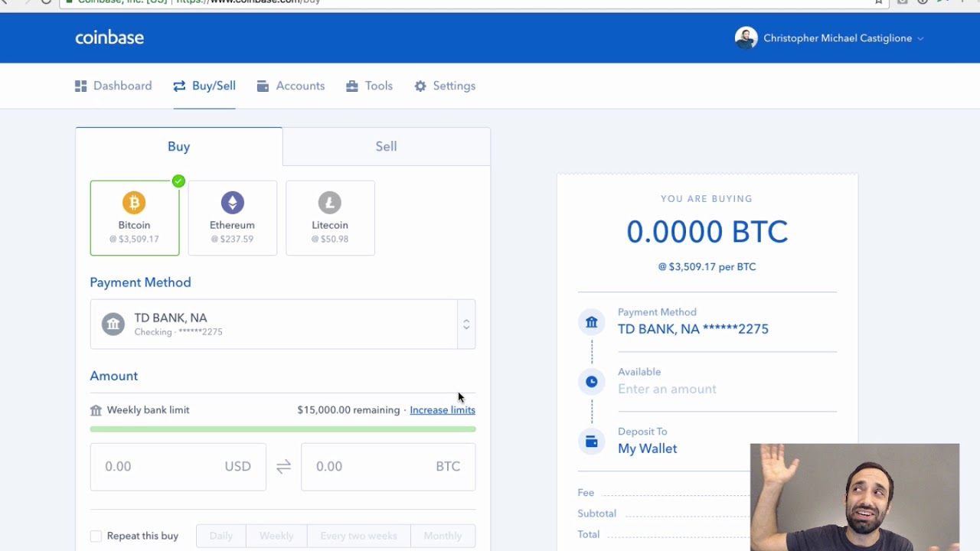The image size is (980, 551).
Task: Open the Buy/Sell tab
Action: 204,86
